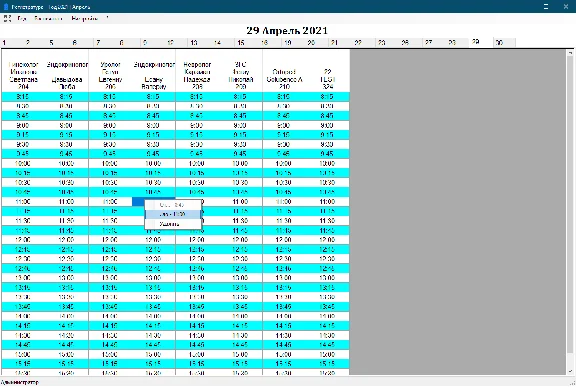The height and width of the screenshot is (387, 576).
Task: Select 11:30 slot in Гинеколог 204 column
Action: [x=23, y=221]
